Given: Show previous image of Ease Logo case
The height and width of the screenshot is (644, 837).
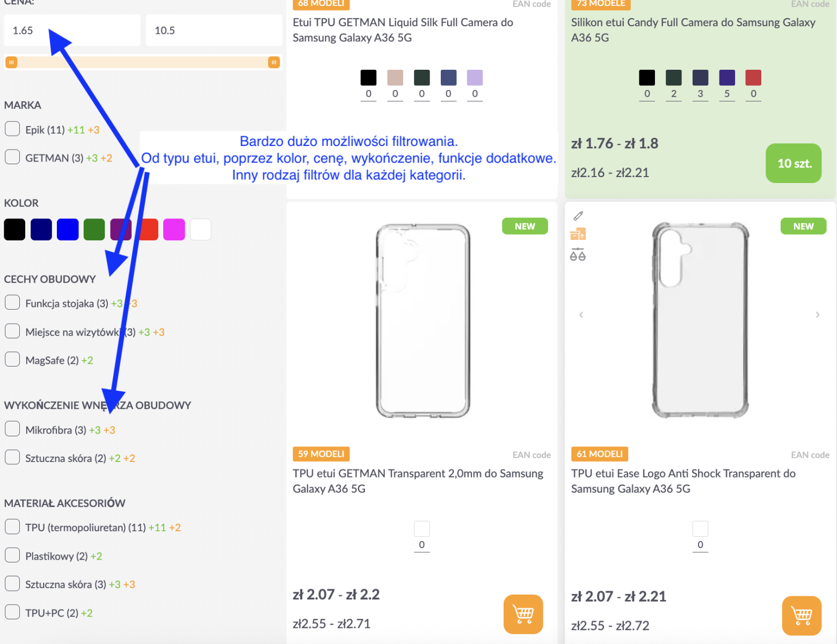Looking at the screenshot, I should [x=581, y=315].
